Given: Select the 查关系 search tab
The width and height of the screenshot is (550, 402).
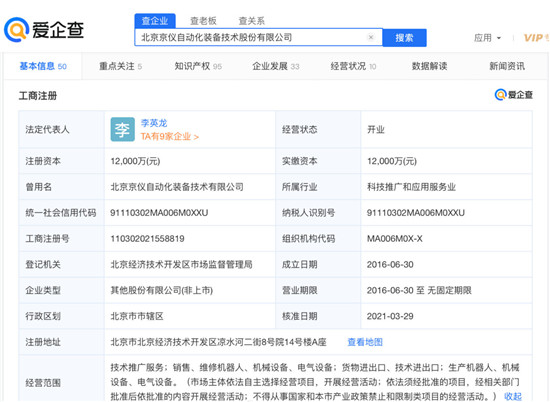Looking at the screenshot, I should click(251, 21).
